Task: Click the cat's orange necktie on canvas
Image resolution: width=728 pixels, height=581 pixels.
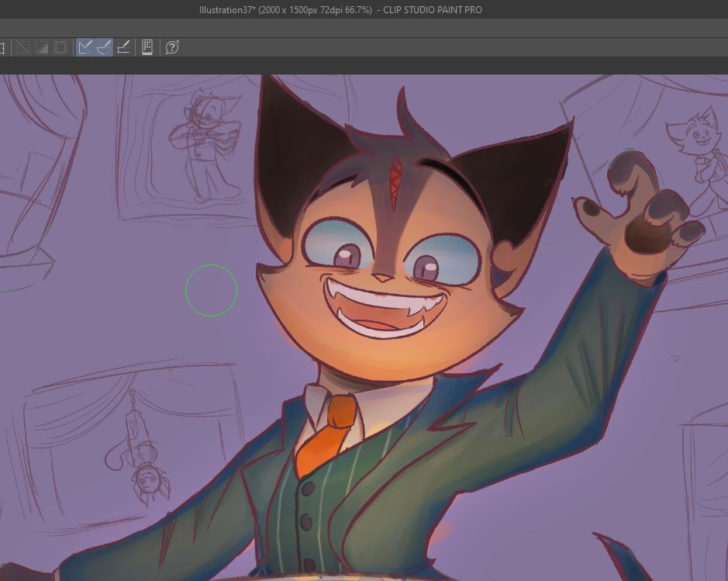Action: click(327, 434)
